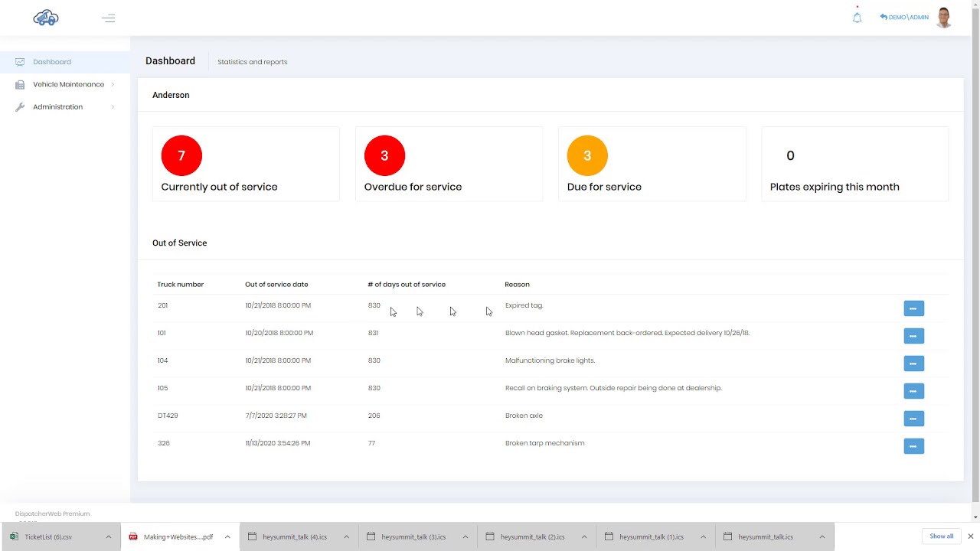
Task: Open TicketList (6).csv download
Action: click(x=49, y=537)
